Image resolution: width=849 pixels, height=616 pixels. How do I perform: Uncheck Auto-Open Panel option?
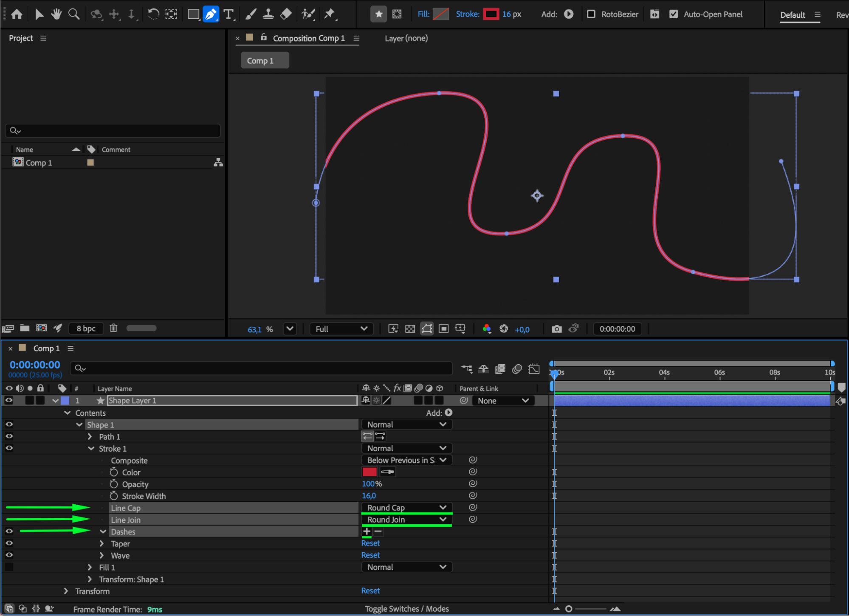(673, 14)
